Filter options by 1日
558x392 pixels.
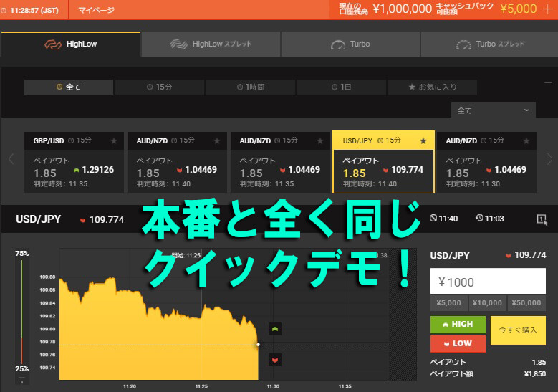(341, 87)
